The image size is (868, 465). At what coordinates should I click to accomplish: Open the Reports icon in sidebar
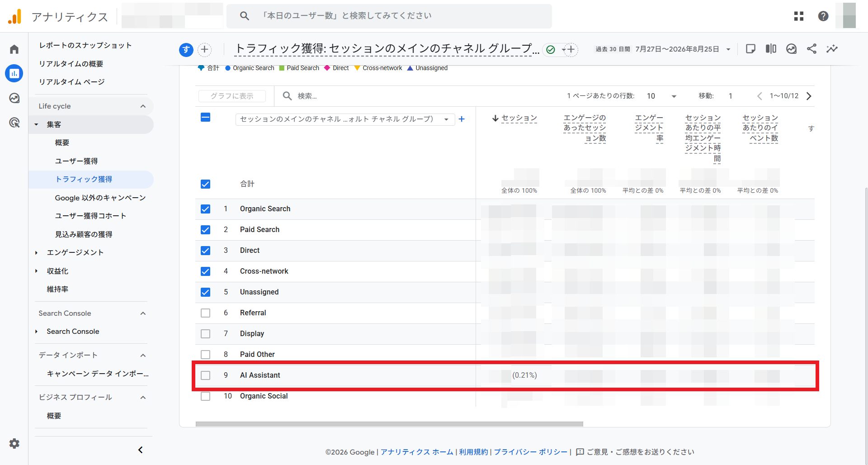[x=14, y=73]
